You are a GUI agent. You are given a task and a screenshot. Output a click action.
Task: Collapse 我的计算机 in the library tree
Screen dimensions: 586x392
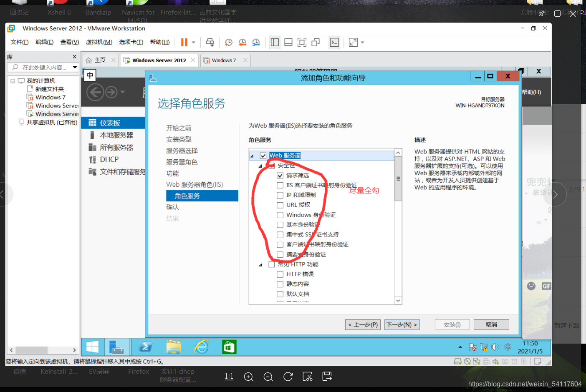click(13, 81)
